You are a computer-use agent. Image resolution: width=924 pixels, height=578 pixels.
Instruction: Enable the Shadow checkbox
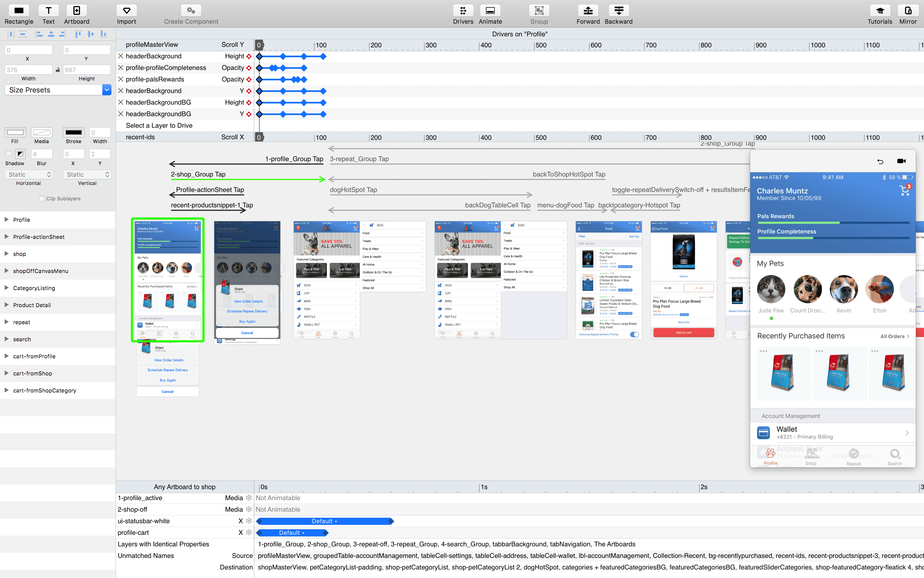9,154
